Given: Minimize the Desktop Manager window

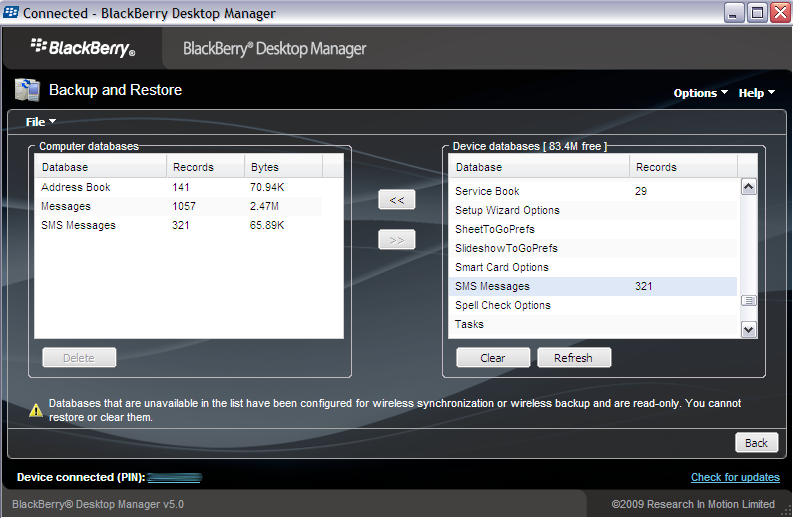Looking at the screenshot, I should (x=734, y=13).
